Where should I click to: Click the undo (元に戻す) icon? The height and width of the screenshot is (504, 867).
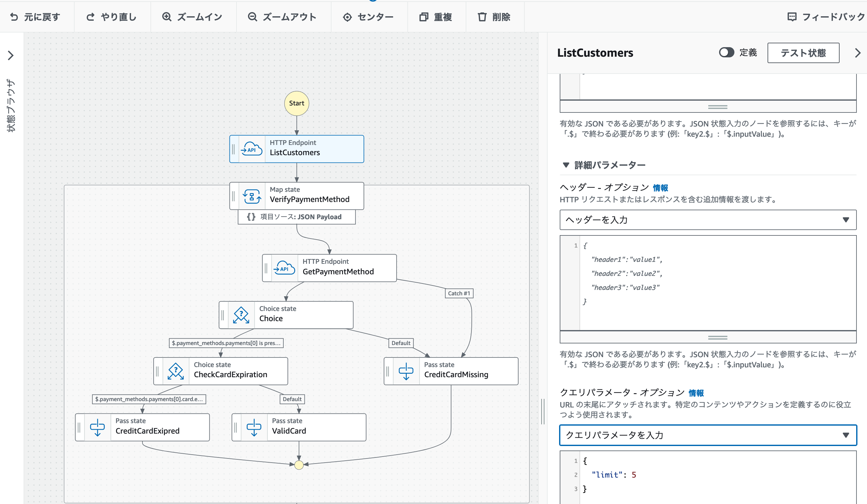[14, 17]
